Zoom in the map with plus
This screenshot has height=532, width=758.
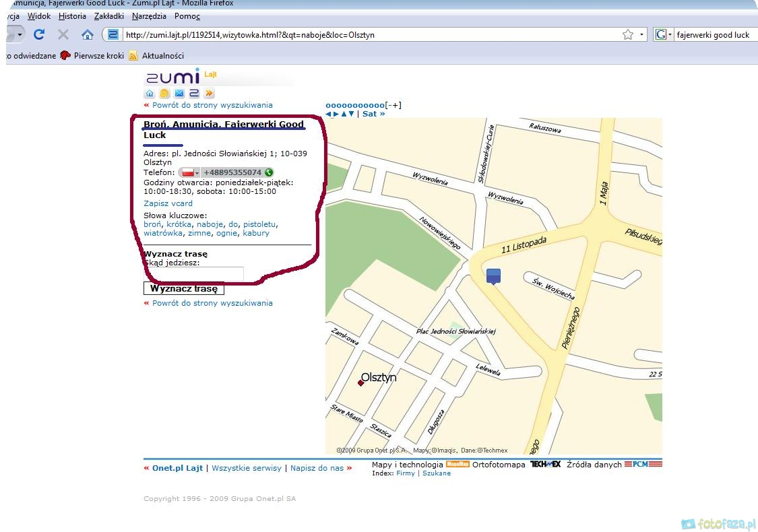click(396, 105)
